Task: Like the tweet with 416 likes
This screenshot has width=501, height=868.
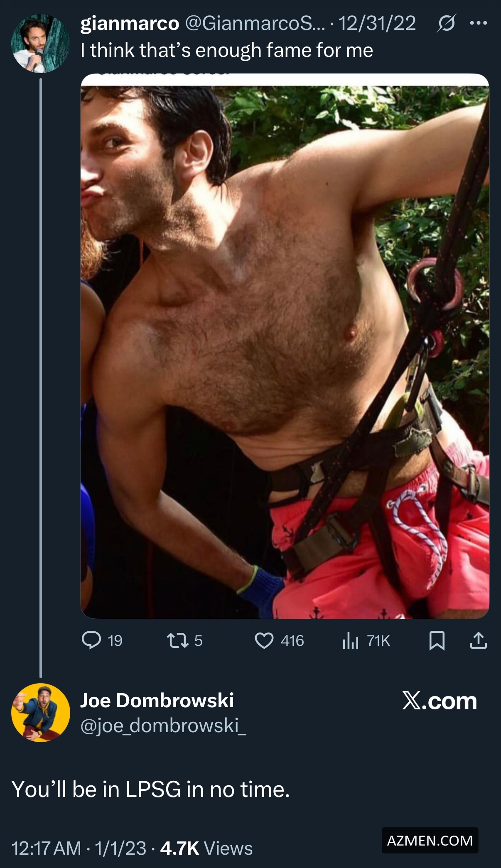Action: click(x=264, y=640)
